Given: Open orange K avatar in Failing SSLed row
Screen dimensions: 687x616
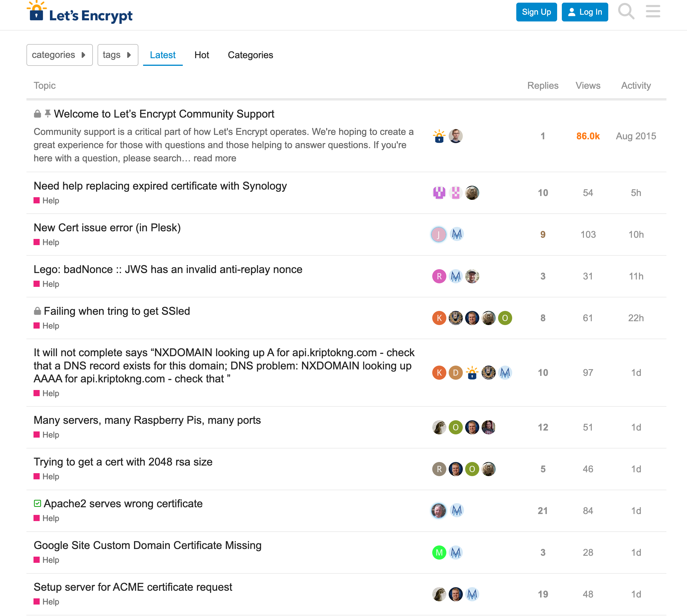Looking at the screenshot, I should [439, 318].
